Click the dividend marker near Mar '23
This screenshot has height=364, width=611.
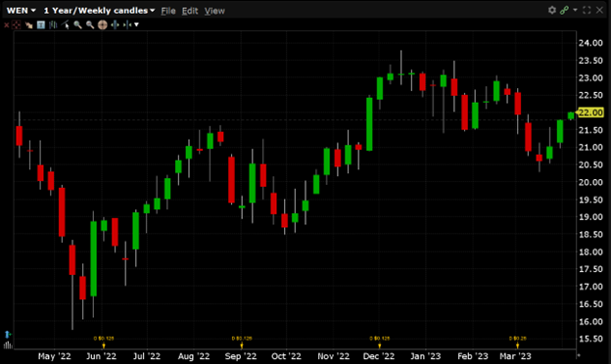point(517,342)
